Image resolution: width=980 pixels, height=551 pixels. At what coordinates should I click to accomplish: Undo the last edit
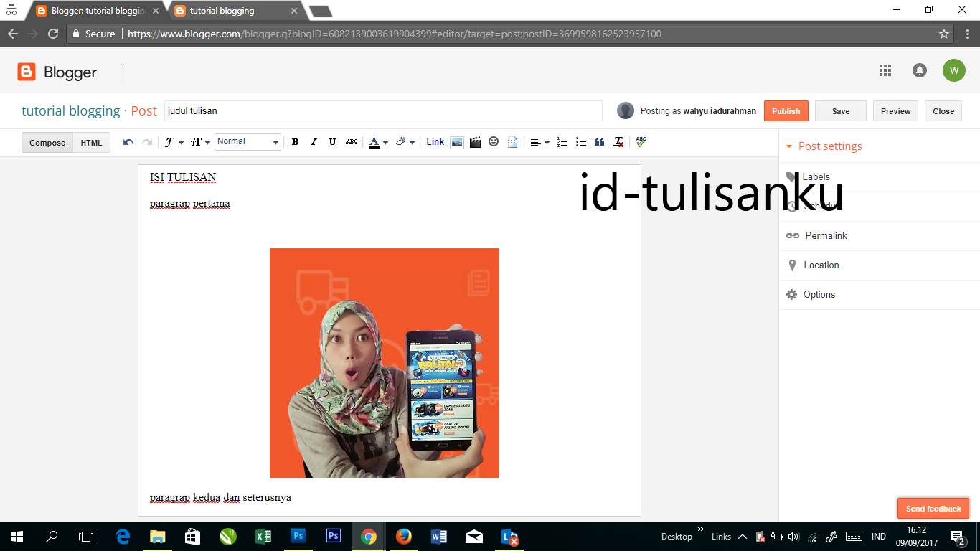128,141
